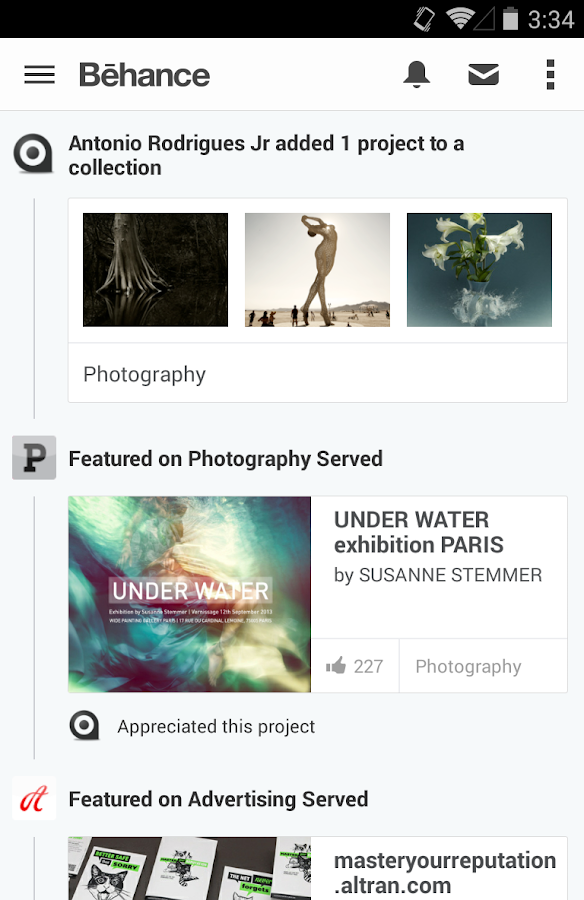
Task: Open the UNDER WATER cover image
Action: tap(188, 594)
